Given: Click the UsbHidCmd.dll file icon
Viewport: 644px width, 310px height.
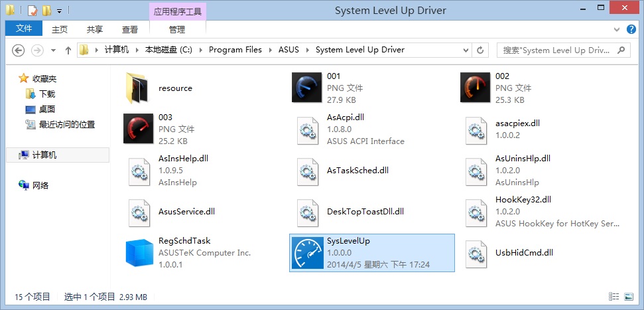Looking at the screenshot, I should [476, 254].
